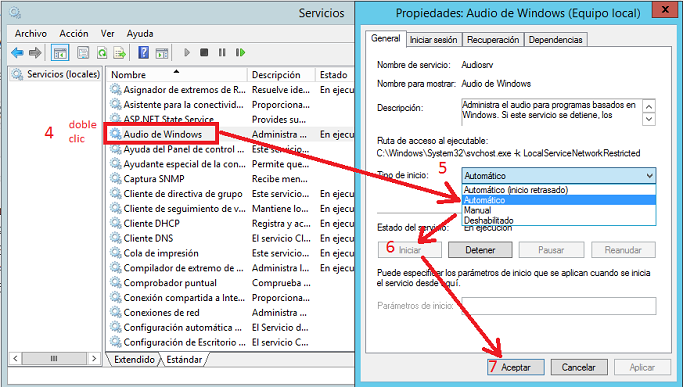This screenshot has height=387, width=683.
Task: Open the properties sheet toolbar icon
Action: [83, 53]
